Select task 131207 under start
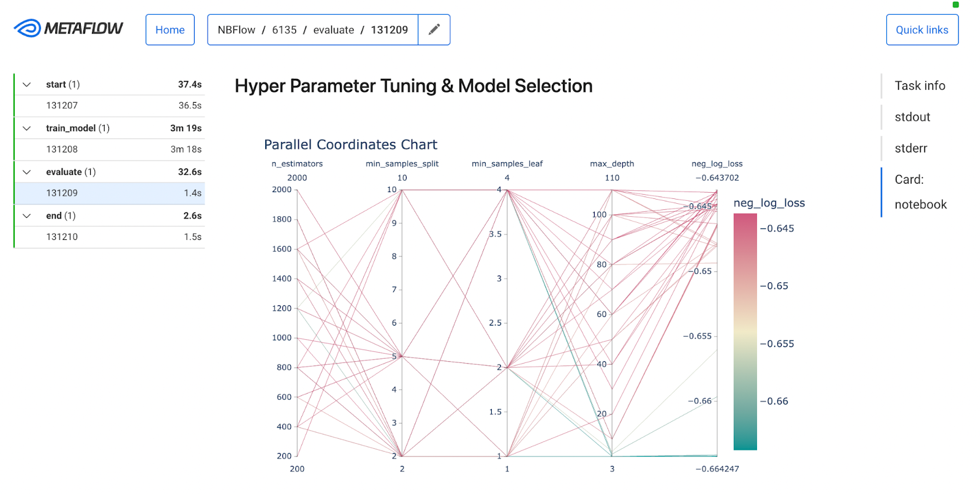Image resolution: width=980 pixels, height=494 pixels. point(110,105)
